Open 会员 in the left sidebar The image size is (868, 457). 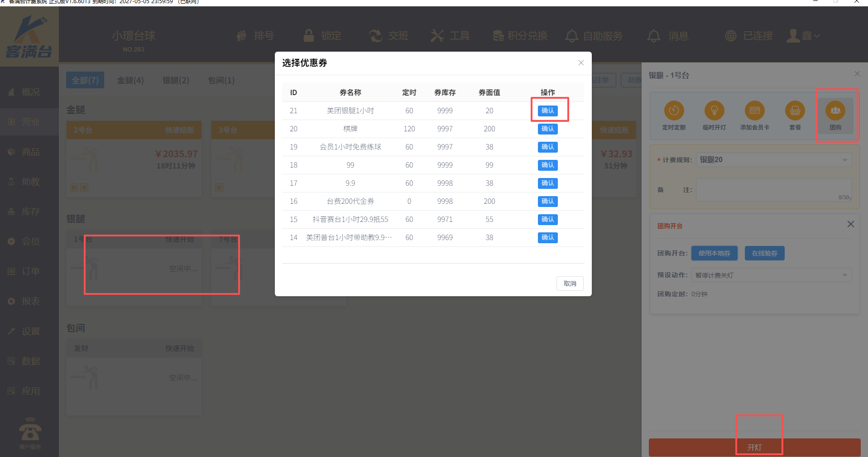pyautogui.click(x=30, y=241)
